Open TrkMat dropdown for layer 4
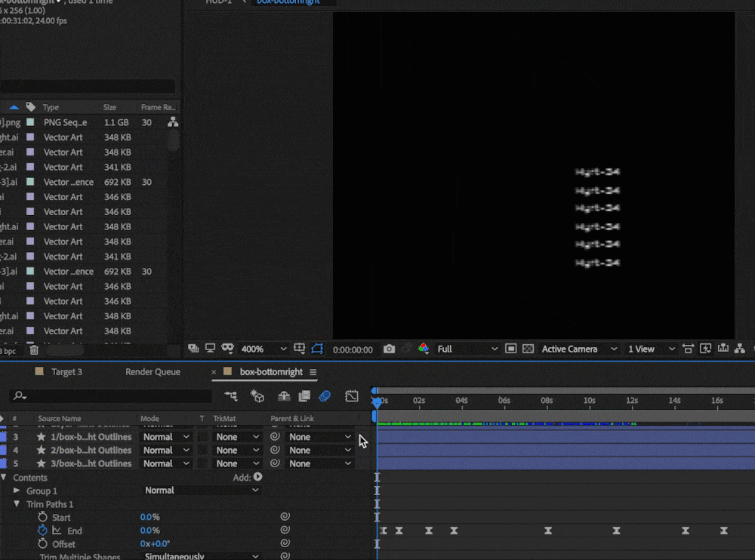This screenshot has width=755, height=560. click(x=237, y=451)
